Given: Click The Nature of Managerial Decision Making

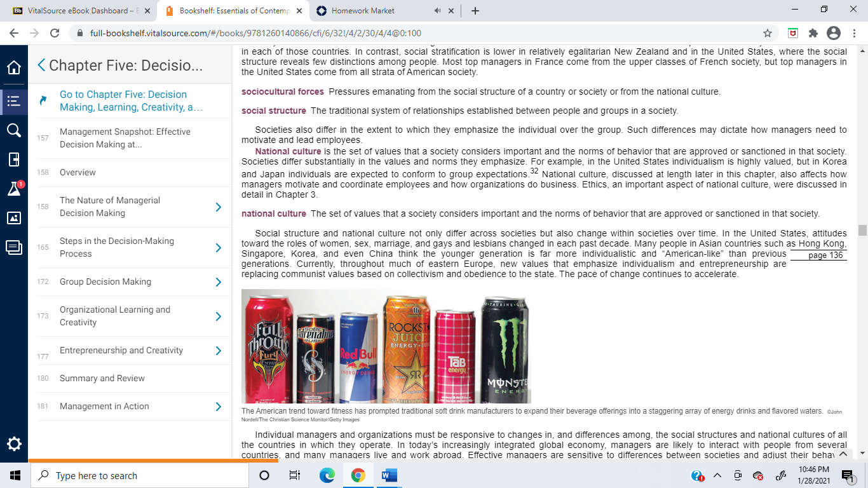Looking at the screenshot, I should pos(110,207).
